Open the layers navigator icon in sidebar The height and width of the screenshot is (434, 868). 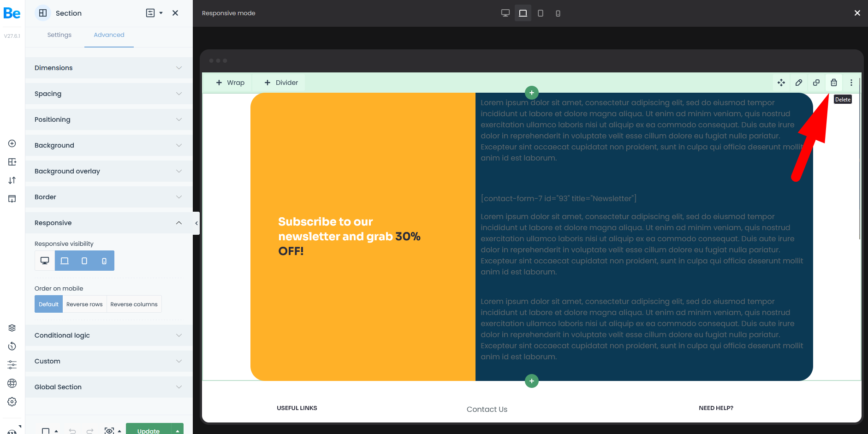12,328
